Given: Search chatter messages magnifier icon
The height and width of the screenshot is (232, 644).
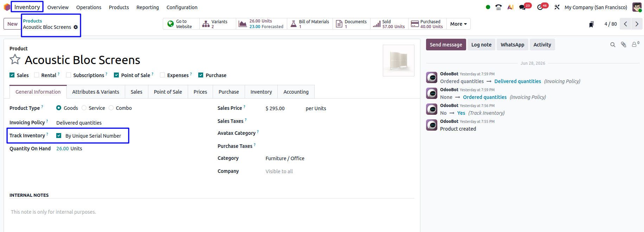Looking at the screenshot, I should click(613, 45).
